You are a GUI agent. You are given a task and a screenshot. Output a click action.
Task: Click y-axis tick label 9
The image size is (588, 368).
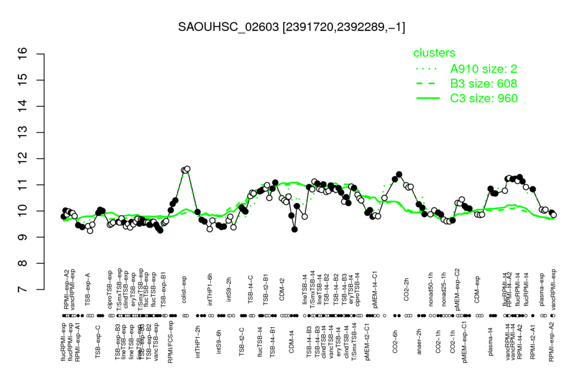click(x=22, y=237)
